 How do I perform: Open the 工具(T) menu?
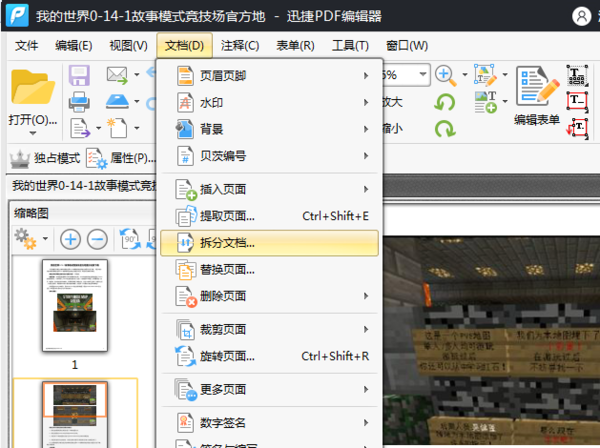pyautogui.click(x=351, y=46)
